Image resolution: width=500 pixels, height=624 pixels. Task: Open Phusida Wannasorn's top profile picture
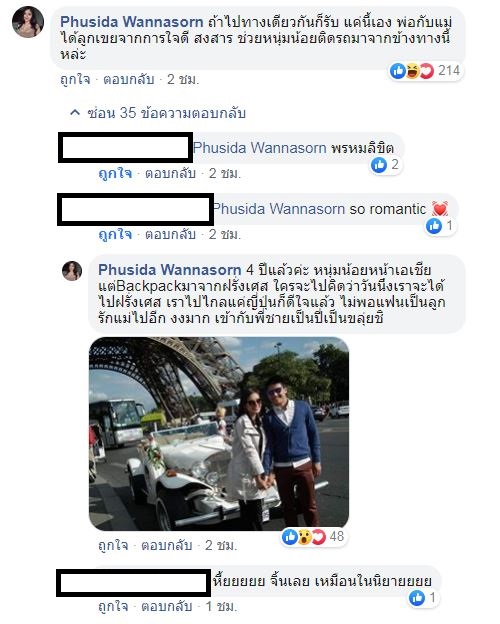tap(28, 22)
